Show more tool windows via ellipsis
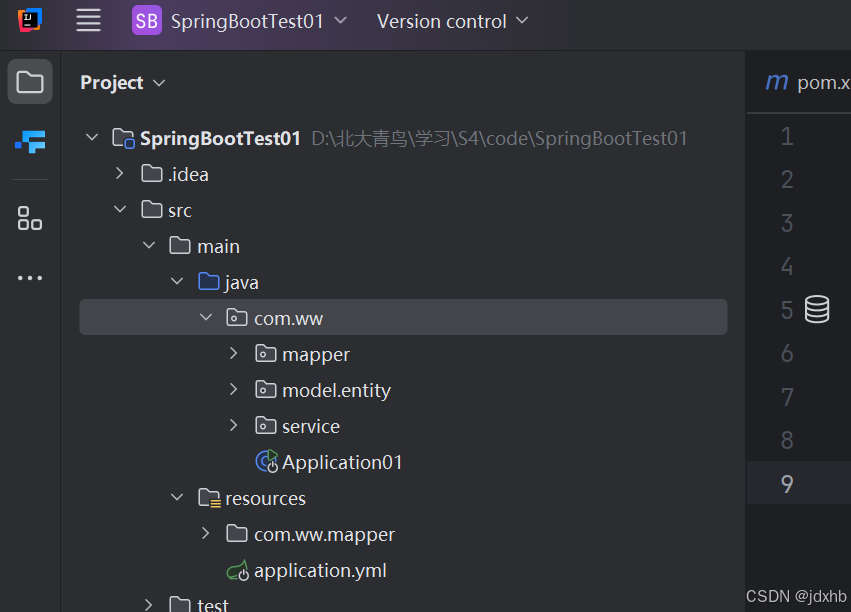The image size is (851, 612). 30,278
